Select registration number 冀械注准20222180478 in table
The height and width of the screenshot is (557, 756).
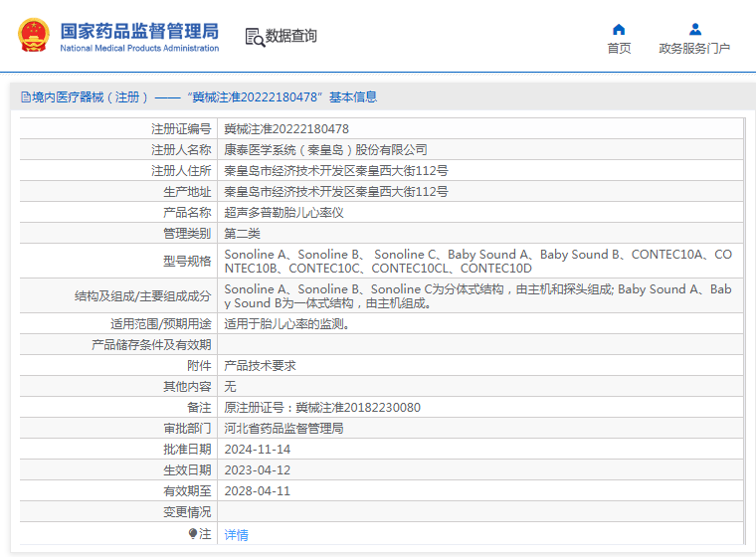[286, 129]
